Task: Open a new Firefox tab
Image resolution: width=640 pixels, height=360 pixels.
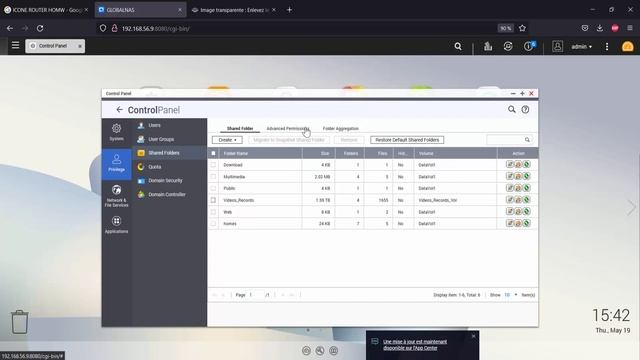Action: [x=289, y=10]
